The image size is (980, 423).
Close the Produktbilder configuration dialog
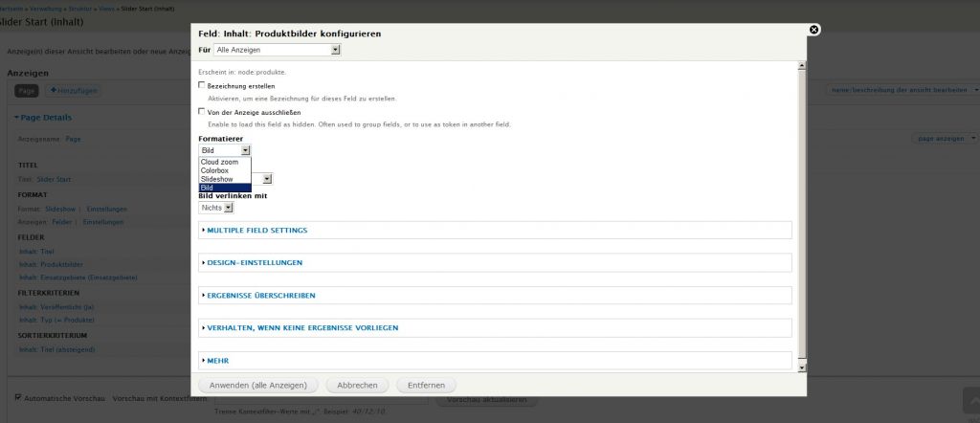813,30
